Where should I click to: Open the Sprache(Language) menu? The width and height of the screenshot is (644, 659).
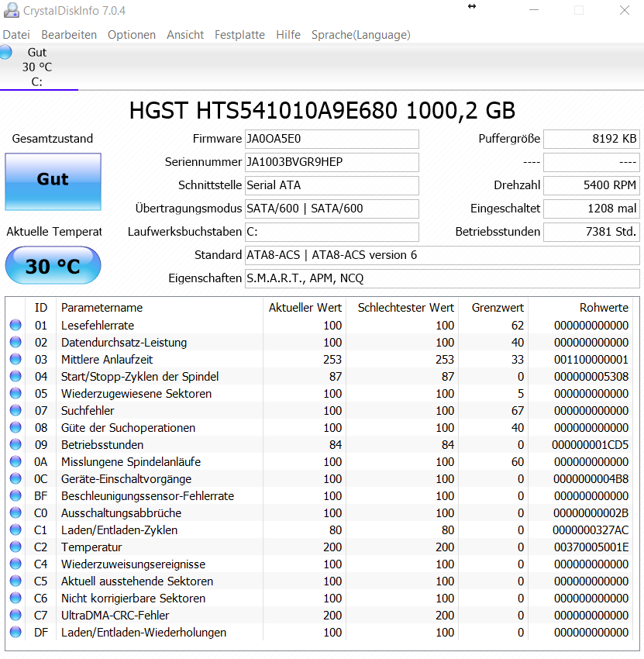tap(361, 34)
